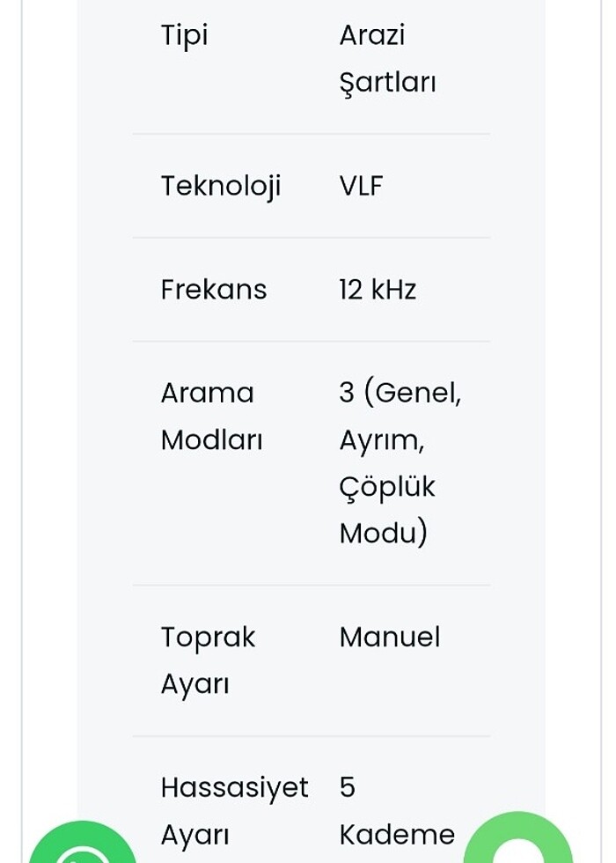Select the Frekans row label
Screen dimensions: 616x863
point(213,290)
